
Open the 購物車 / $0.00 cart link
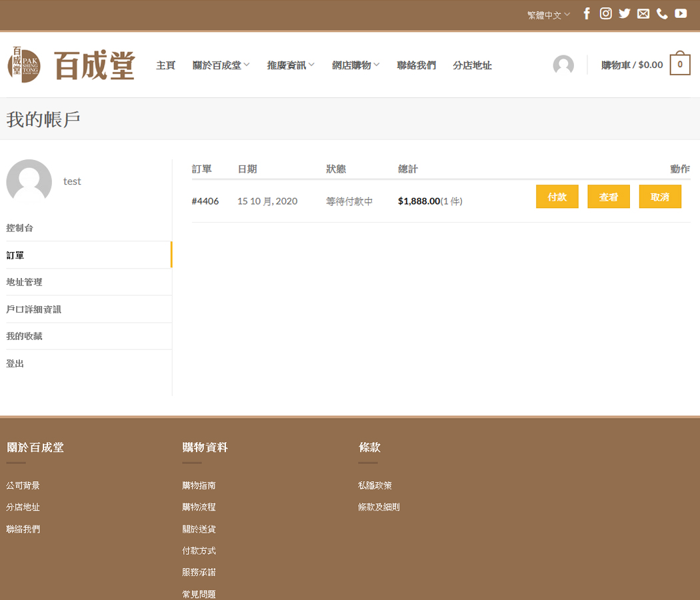(x=632, y=65)
